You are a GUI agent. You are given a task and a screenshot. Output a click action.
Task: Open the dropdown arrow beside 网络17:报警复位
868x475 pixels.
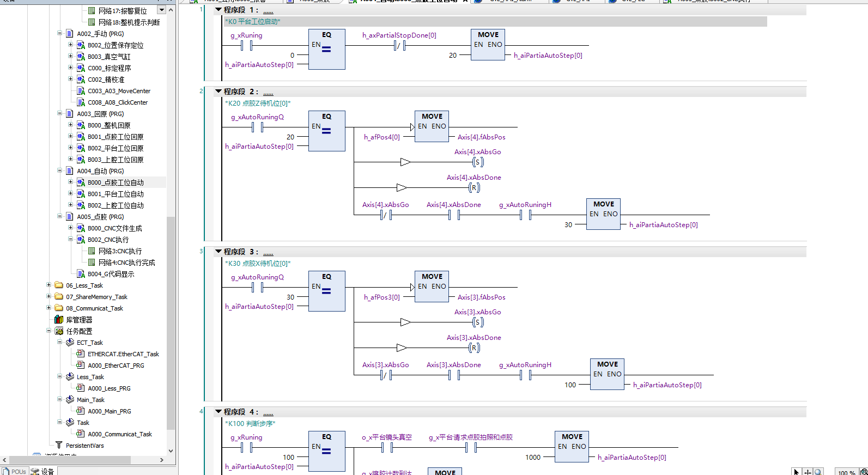[161, 10]
